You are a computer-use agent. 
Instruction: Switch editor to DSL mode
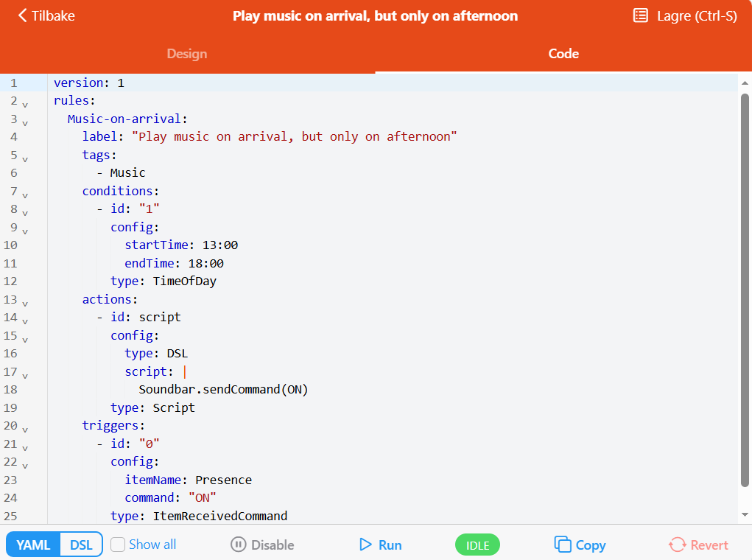[81, 545]
